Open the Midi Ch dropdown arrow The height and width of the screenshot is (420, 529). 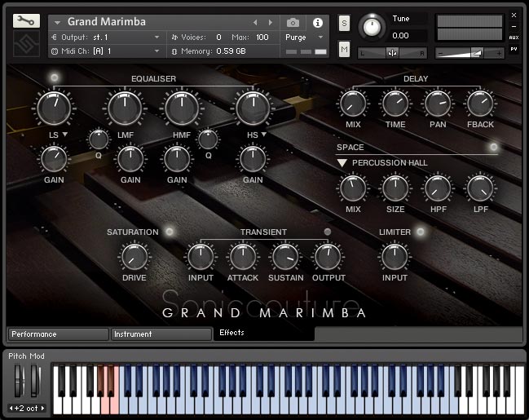[156, 51]
